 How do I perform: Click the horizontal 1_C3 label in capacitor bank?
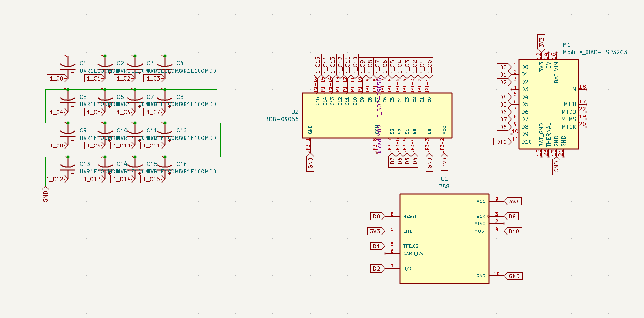tap(155, 78)
